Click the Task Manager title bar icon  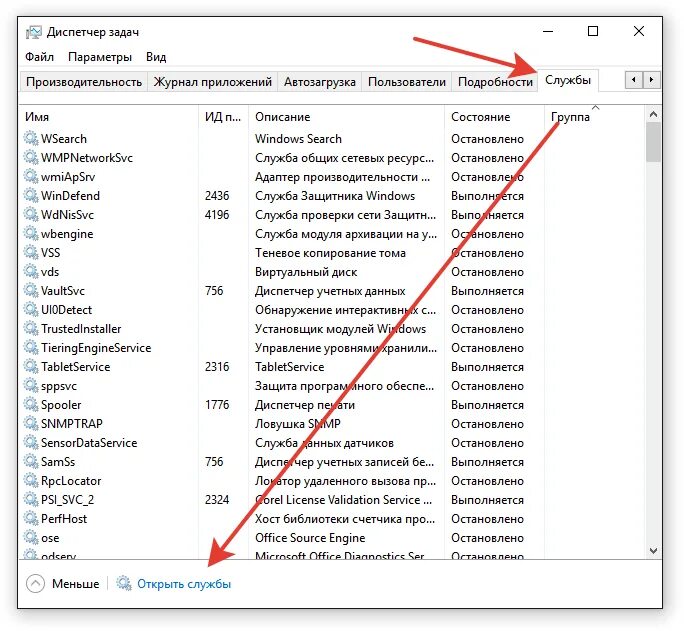tap(34, 32)
